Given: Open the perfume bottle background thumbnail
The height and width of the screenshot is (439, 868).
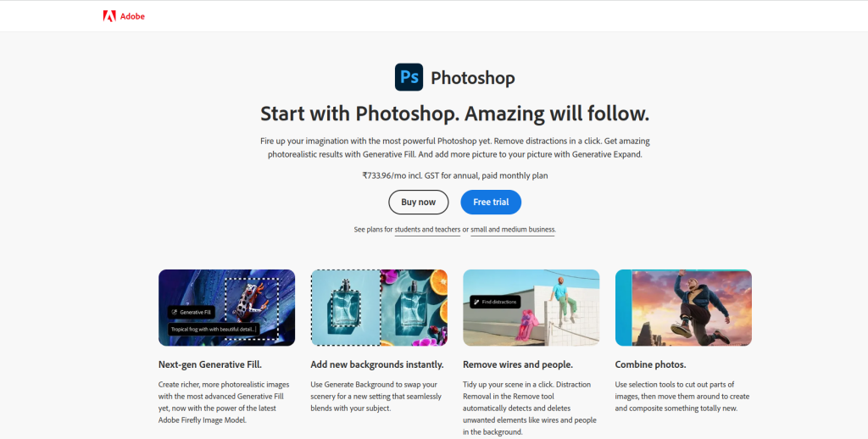Looking at the screenshot, I should (379, 308).
